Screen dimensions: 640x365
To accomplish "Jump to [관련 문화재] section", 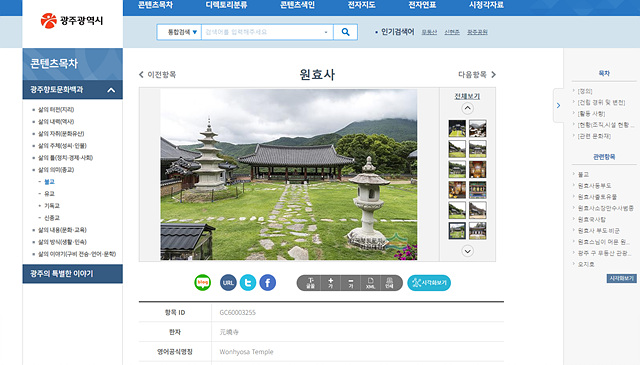I will (594, 136).
